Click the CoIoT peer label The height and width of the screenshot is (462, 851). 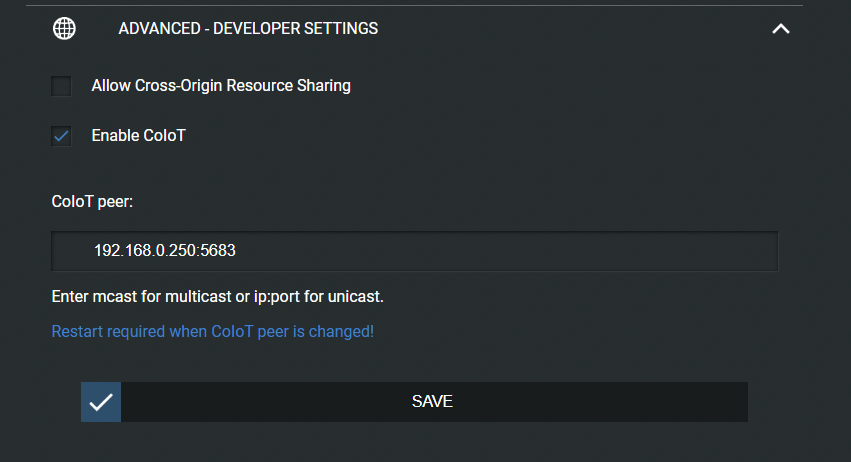coord(92,201)
